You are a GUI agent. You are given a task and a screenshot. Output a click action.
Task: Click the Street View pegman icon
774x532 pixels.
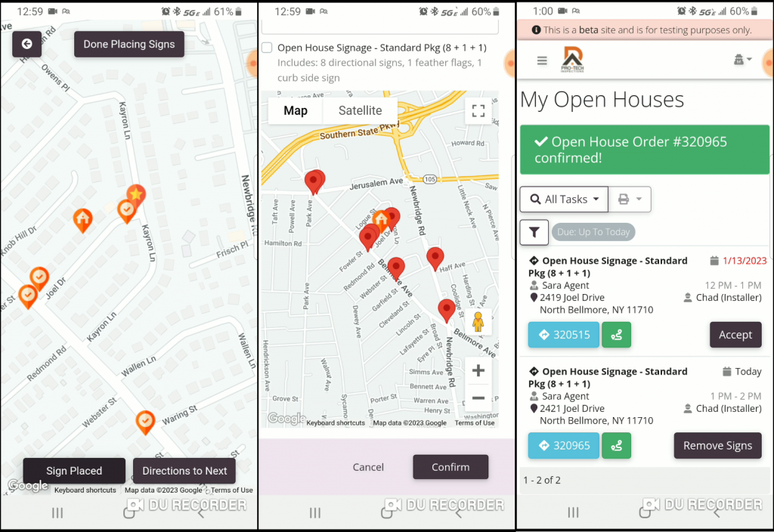[x=478, y=323]
